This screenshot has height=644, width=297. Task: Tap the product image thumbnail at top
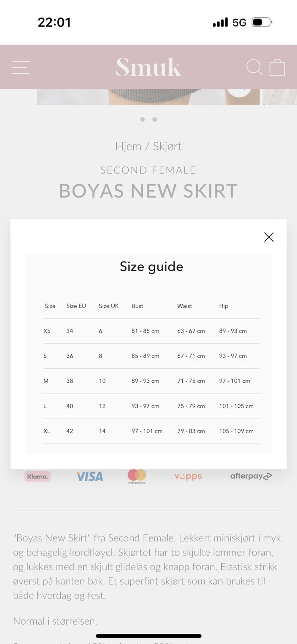point(148,97)
